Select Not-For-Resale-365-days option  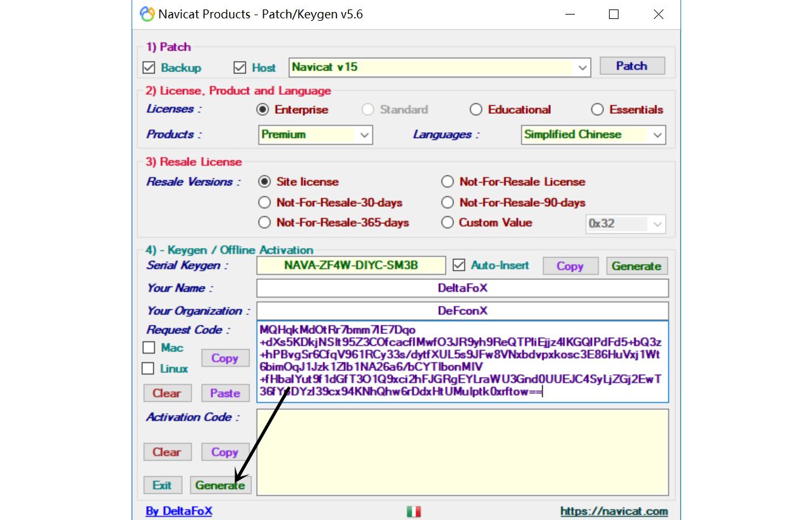(265, 223)
